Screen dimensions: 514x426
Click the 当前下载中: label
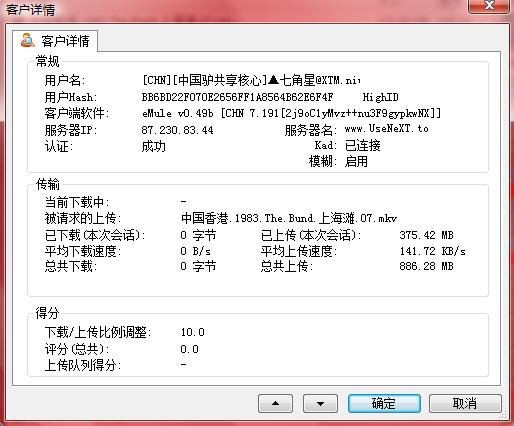pos(77,202)
